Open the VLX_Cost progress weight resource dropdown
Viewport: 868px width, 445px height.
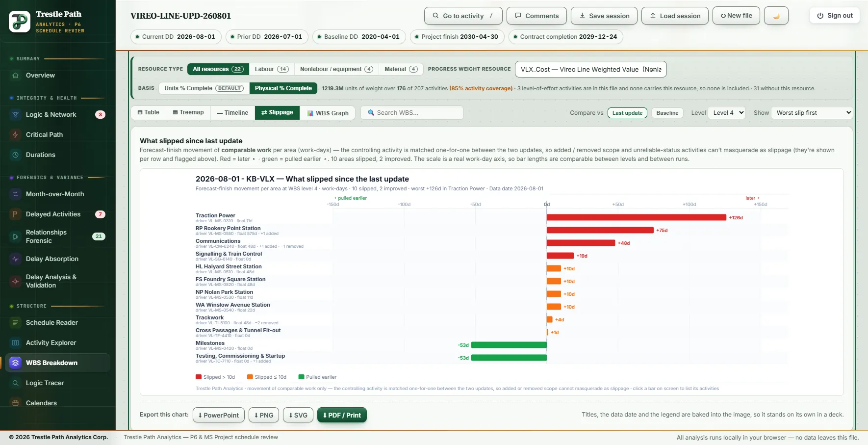[x=591, y=69]
